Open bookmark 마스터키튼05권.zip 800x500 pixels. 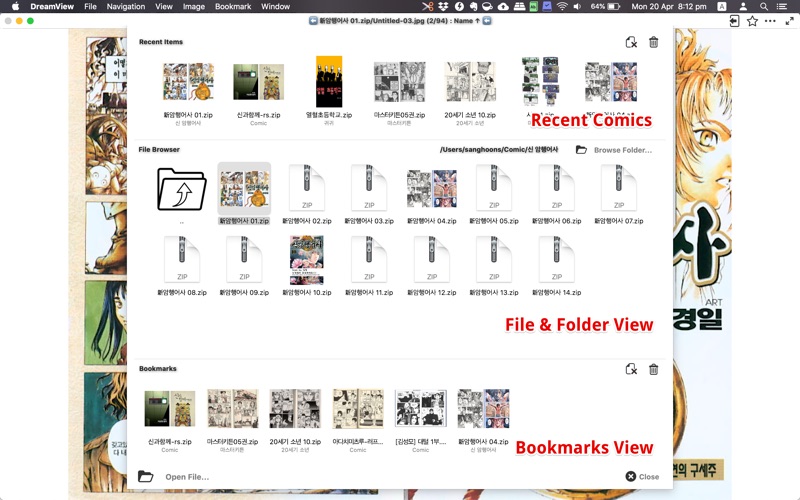tap(233, 409)
